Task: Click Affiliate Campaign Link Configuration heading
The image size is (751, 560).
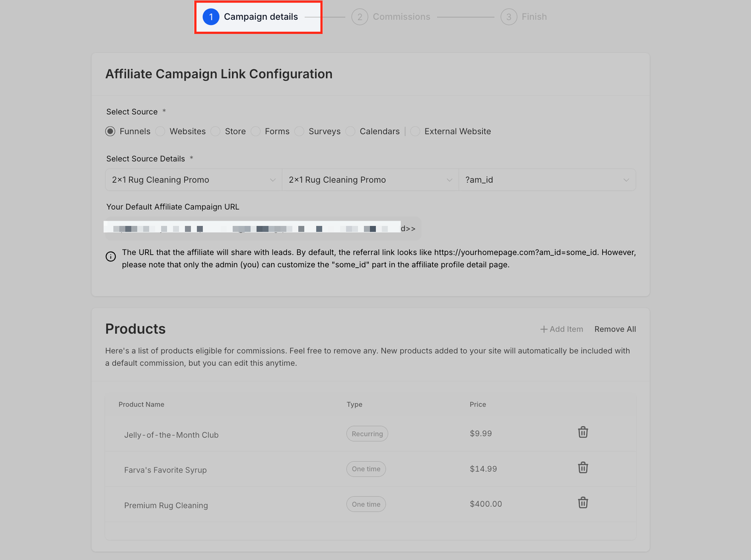Action: (219, 74)
